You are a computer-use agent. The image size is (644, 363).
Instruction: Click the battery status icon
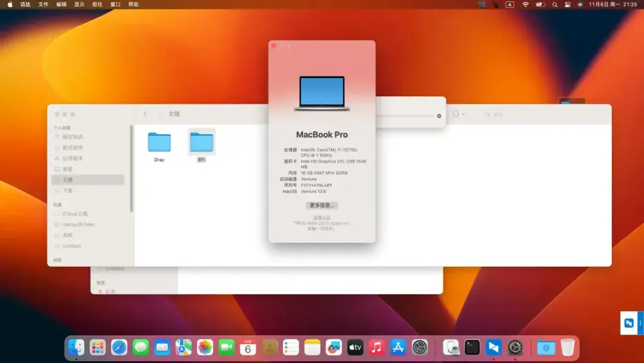(x=540, y=4)
